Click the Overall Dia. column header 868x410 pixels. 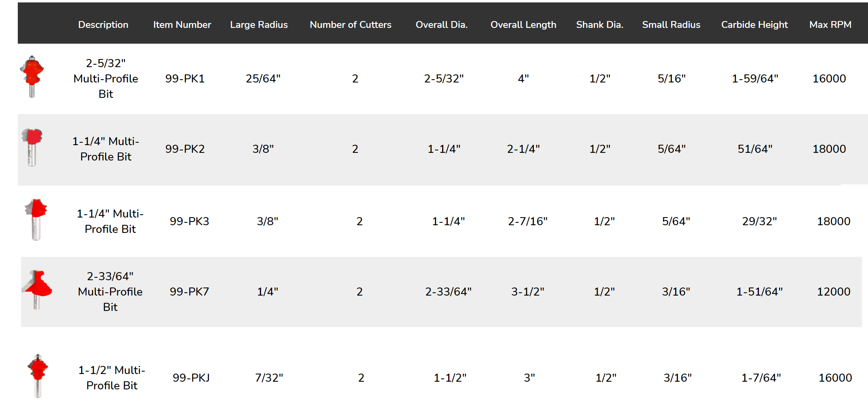click(x=441, y=25)
